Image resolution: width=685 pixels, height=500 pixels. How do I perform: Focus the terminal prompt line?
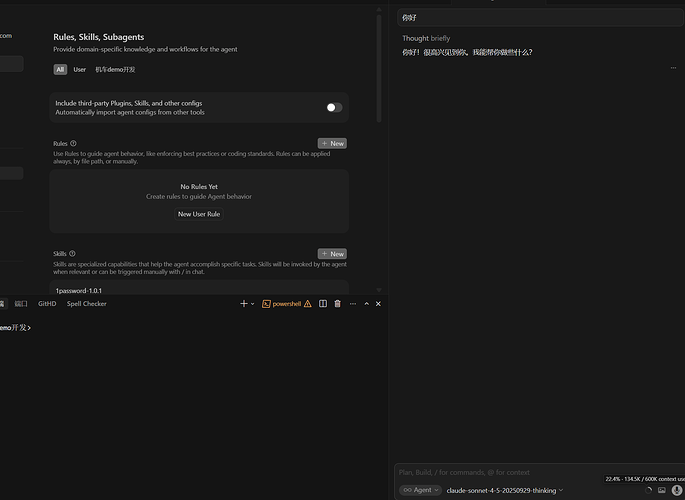pyautogui.click(x=15, y=328)
